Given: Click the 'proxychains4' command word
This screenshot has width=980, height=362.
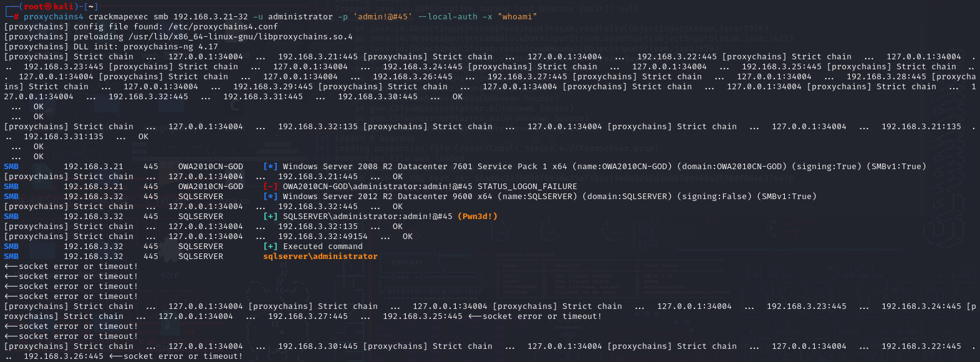Looking at the screenshot, I should tap(53, 17).
